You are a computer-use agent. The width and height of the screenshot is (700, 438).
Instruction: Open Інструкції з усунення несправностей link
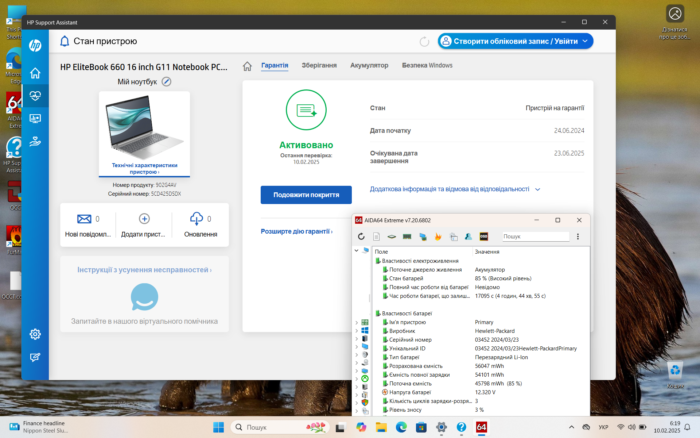(144, 270)
